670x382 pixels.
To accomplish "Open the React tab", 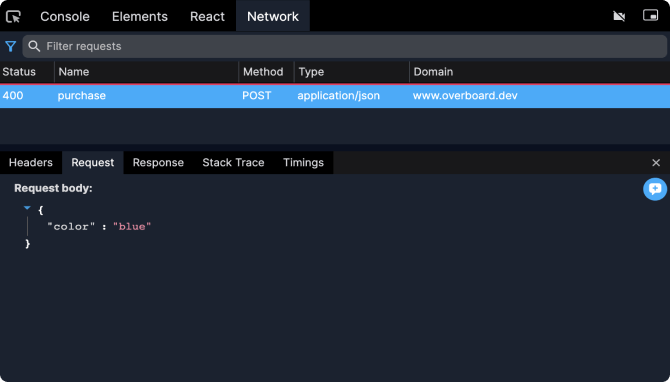I will [207, 16].
